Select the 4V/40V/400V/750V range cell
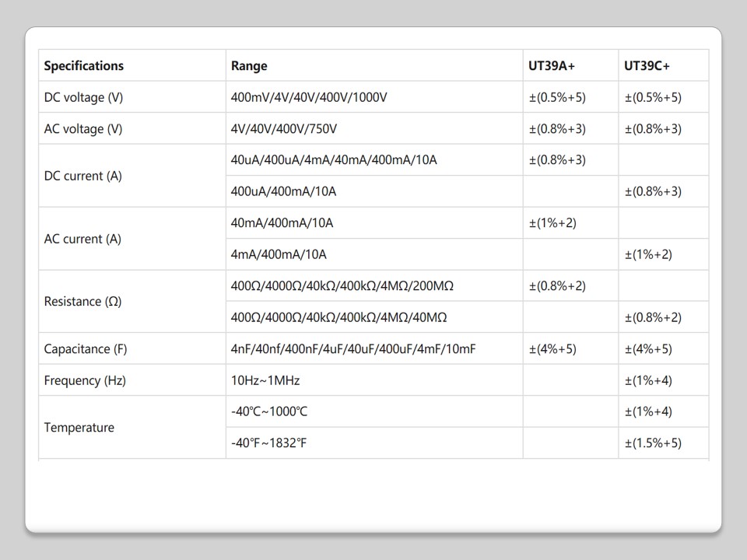The width and height of the screenshot is (747, 560). click(x=284, y=129)
